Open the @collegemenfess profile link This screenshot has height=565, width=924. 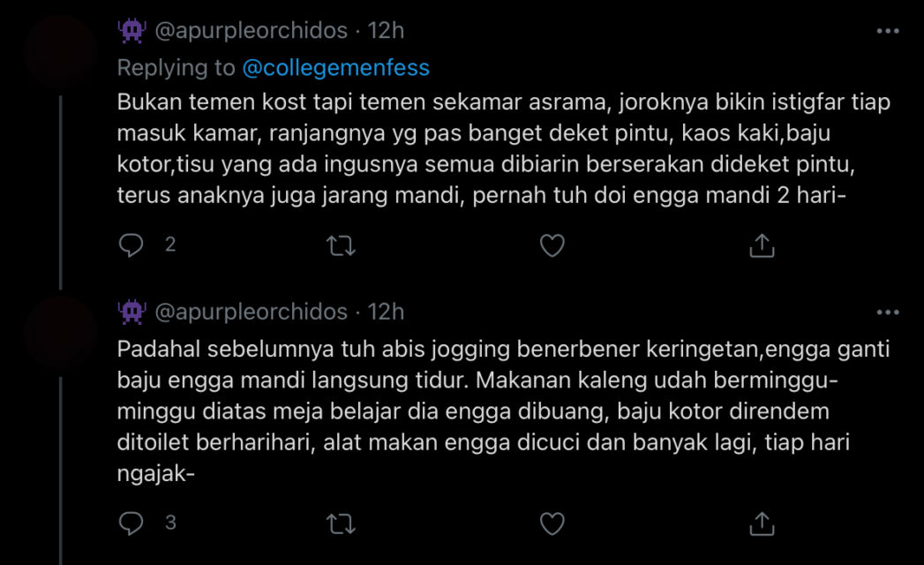coord(336,68)
